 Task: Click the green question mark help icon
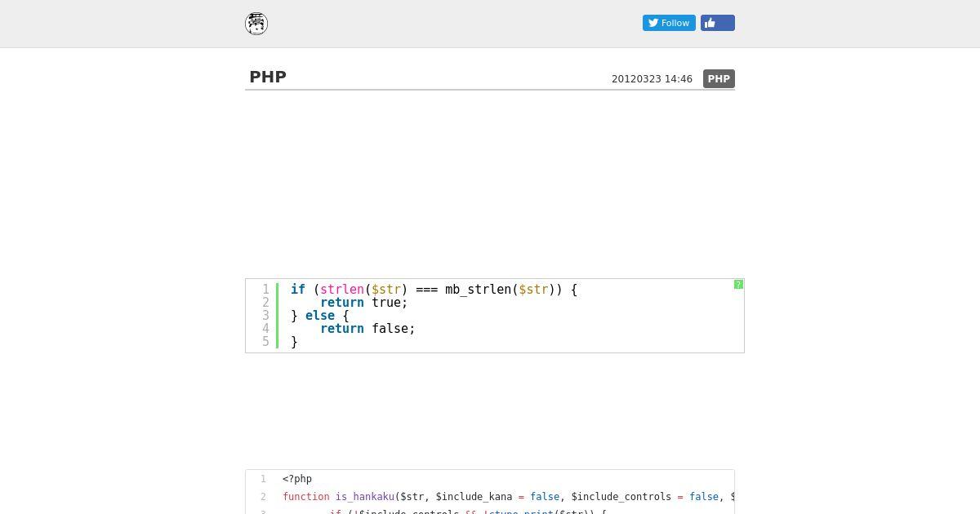(738, 284)
